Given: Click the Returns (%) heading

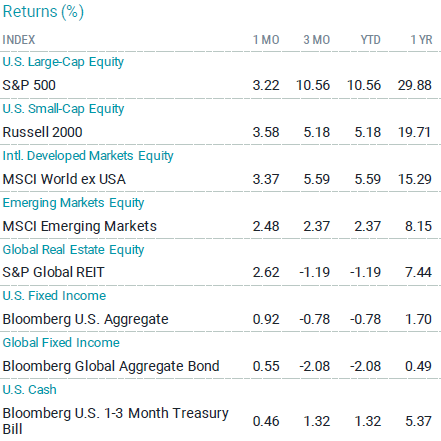Looking at the screenshot, I should 43,12.
